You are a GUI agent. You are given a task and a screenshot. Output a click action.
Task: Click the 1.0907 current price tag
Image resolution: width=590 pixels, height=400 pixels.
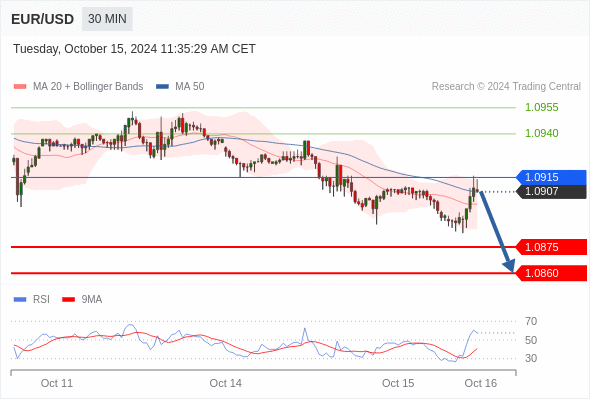pyautogui.click(x=551, y=192)
